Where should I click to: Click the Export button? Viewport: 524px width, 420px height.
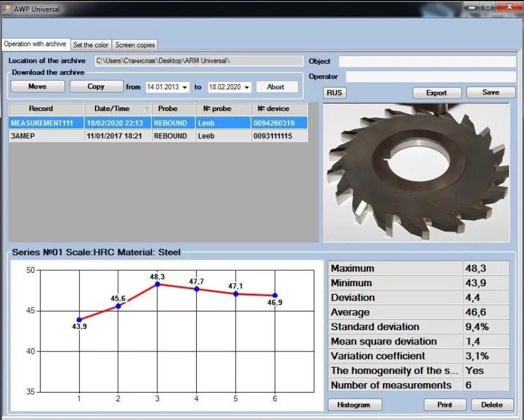[436, 92]
